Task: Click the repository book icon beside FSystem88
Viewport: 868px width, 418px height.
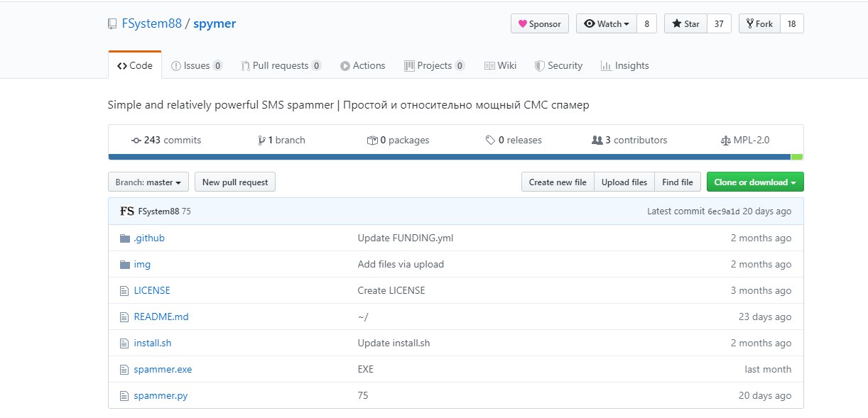Action: point(112,24)
